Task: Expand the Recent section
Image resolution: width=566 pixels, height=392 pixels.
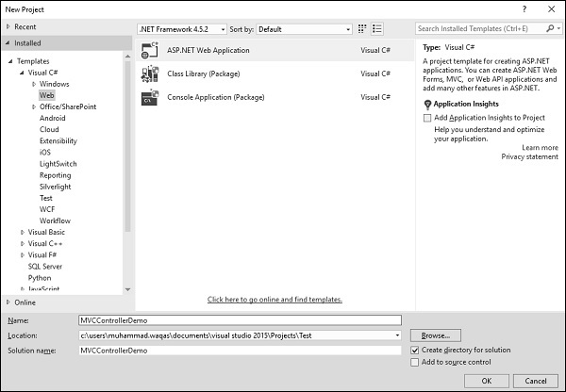Action: coord(8,26)
